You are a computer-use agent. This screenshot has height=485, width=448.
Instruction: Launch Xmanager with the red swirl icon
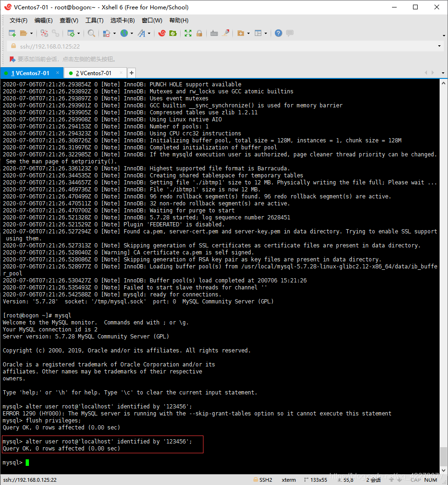pos(162,33)
